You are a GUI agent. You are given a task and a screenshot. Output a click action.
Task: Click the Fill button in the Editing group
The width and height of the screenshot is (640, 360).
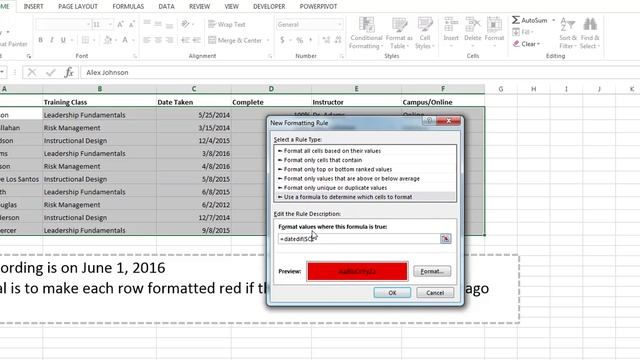[x=522, y=32]
